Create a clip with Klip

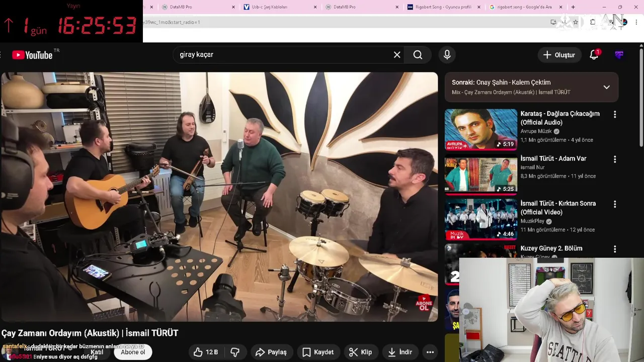click(360, 352)
